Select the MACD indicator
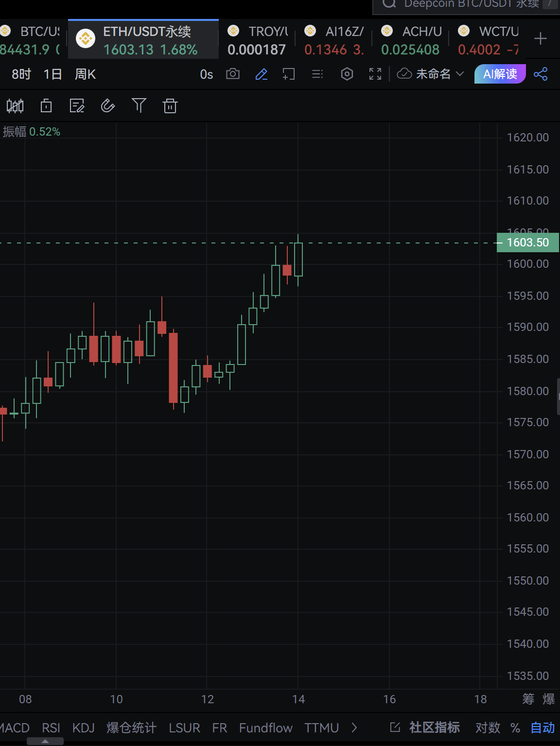The height and width of the screenshot is (746, 560). [x=15, y=728]
